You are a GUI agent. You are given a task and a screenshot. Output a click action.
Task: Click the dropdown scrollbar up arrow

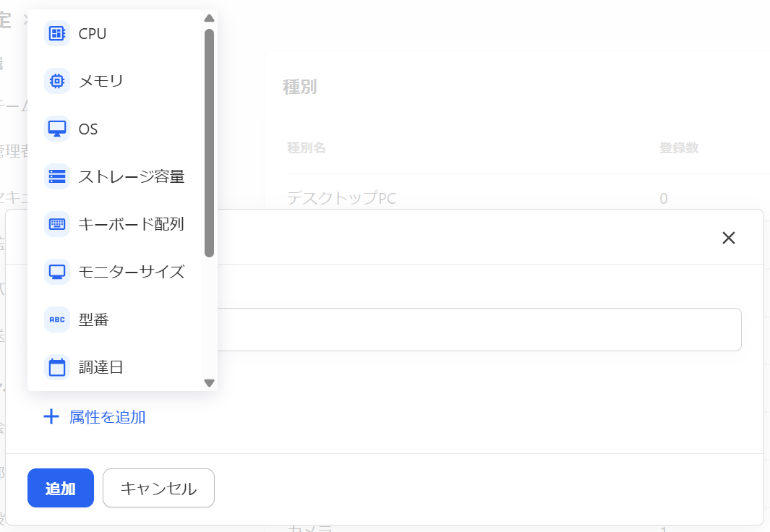click(209, 19)
